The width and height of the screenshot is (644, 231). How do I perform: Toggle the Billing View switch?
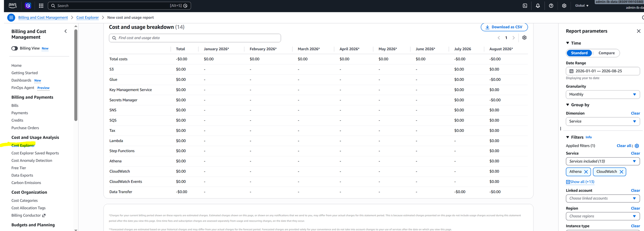14,48
